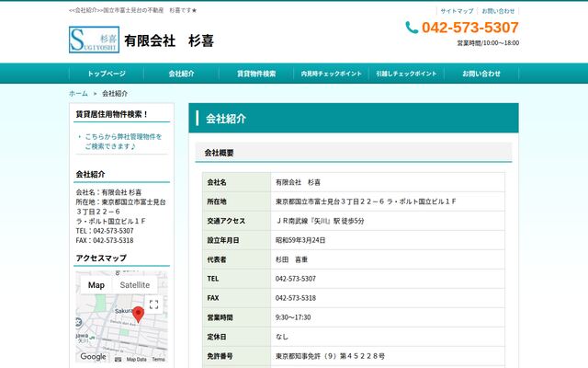Click お問い合わせ link at top right

point(498,11)
